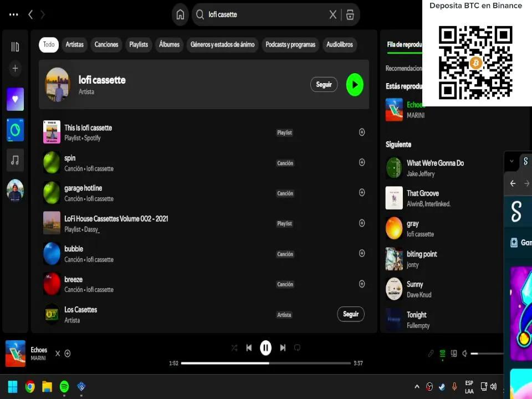532x399 pixels.
Task: Follow lofi cassette with Seguir button
Action: pos(324,84)
